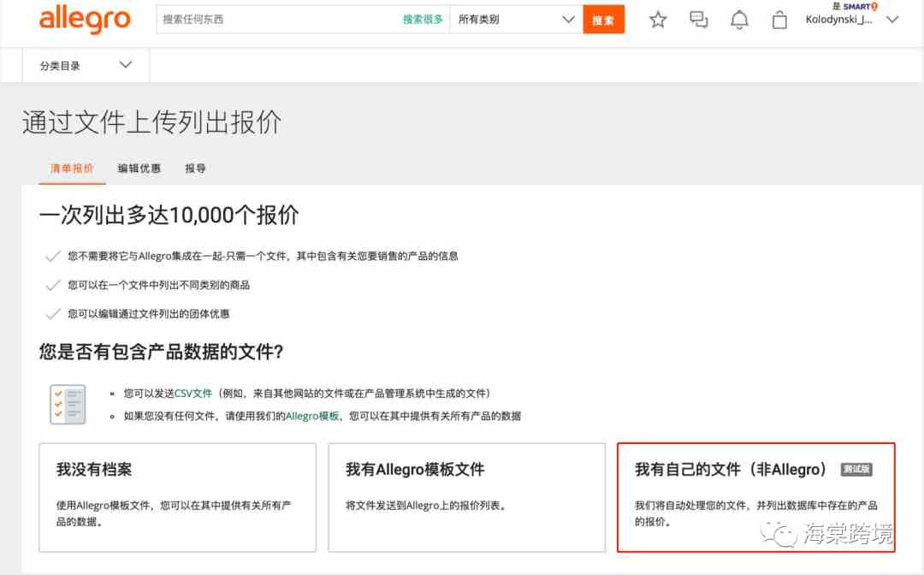Screen dimensions: 924x575
Task: Click the Kolodynski_J username
Action: (838, 20)
